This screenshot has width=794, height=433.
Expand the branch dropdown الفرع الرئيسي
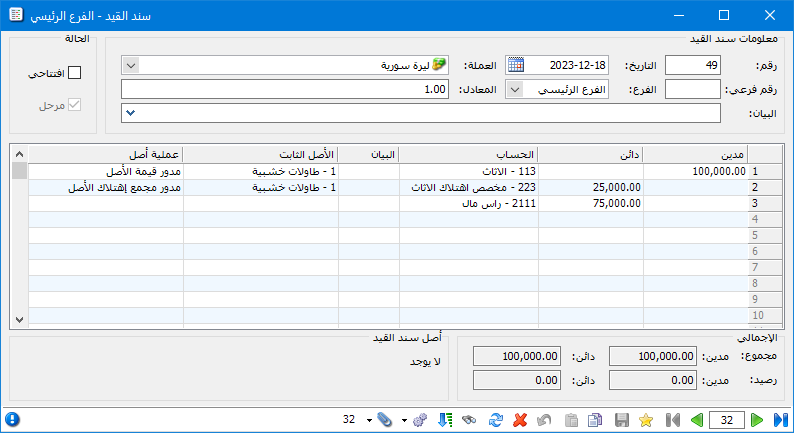point(515,90)
